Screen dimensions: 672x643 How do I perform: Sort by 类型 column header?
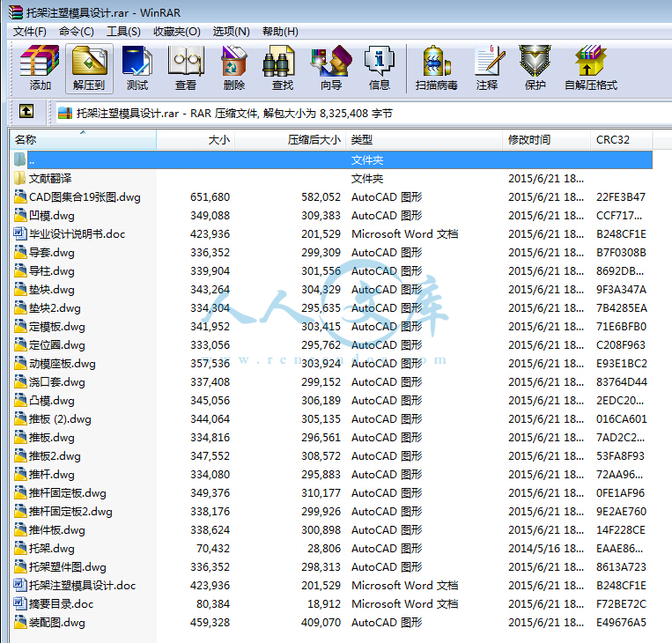click(425, 140)
